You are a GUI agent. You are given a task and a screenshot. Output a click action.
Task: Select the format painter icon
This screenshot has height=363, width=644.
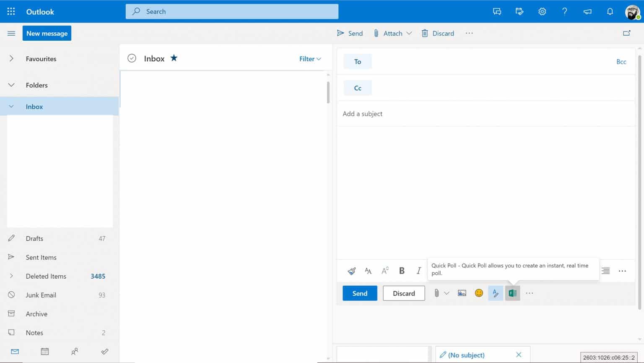click(x=351, y=271)
